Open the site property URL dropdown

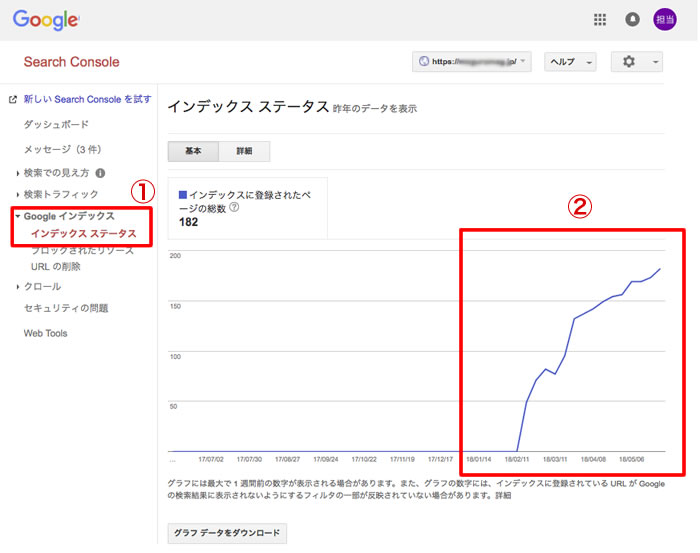[x=471, y=62]
